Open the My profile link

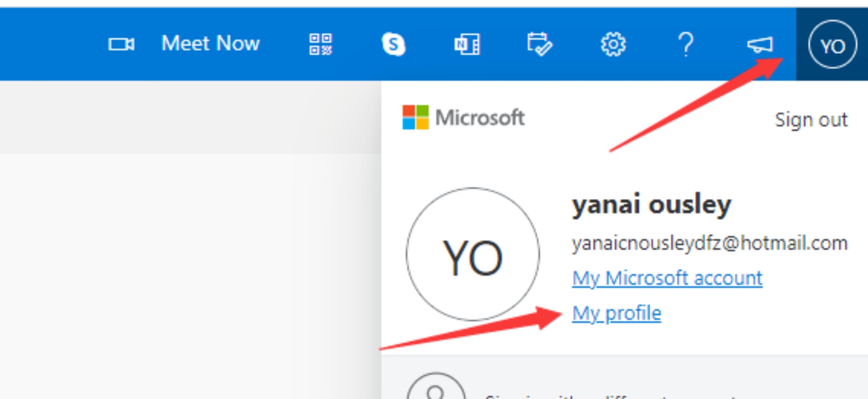[617, 313]
